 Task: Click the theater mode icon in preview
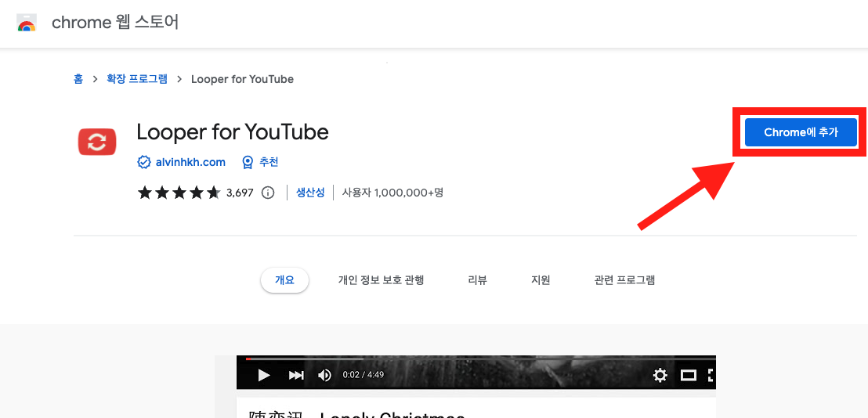tap(688, 376)
